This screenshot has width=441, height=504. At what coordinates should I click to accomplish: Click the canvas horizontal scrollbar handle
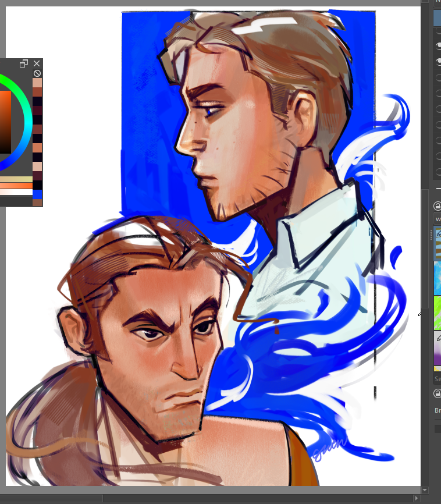pos(51,499)
